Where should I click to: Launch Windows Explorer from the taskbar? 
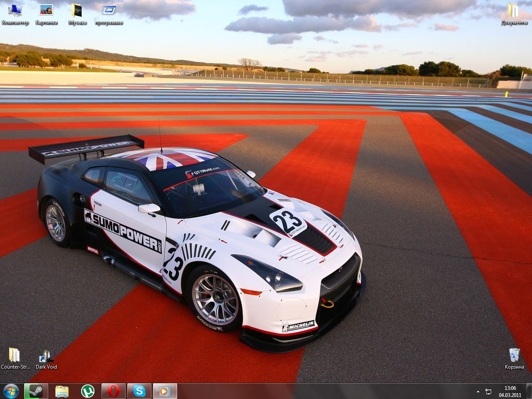coord(62,391)
